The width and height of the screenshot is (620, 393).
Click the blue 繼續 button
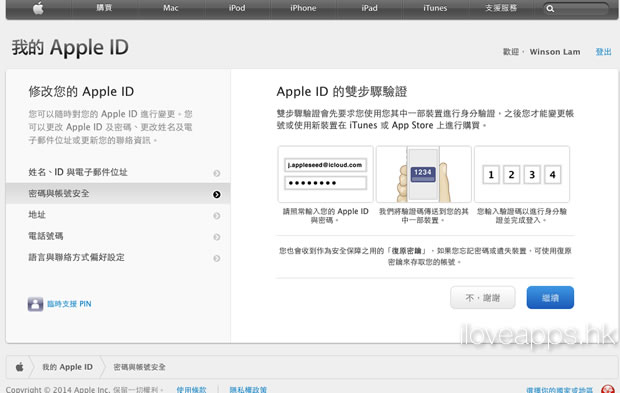[550, 298]
